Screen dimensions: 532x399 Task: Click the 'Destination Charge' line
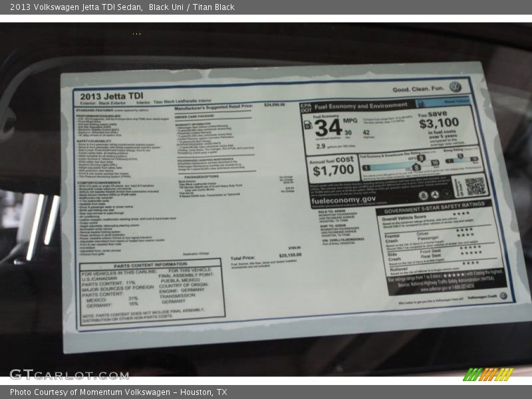coord(196,254)
